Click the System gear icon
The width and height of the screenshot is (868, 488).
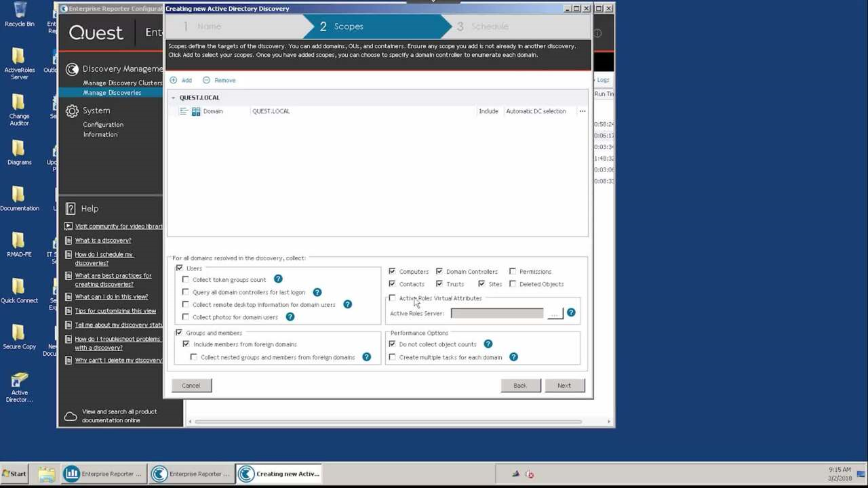click(72, 110)
